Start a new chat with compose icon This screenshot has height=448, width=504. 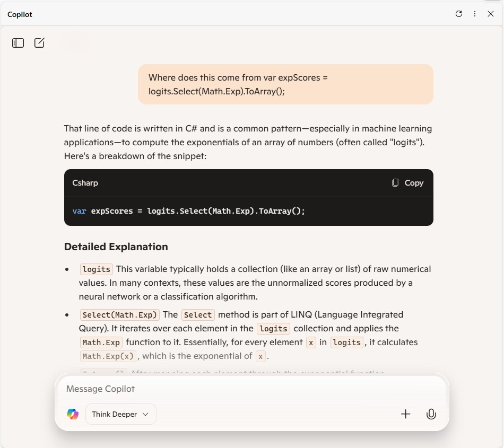pyautogui.click(x=39, y=43)
